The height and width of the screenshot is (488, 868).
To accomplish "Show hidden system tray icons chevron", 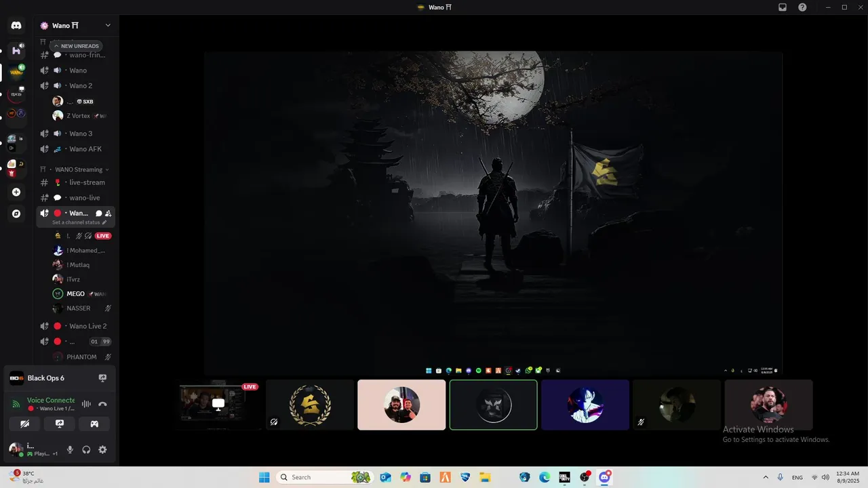I will (766, 477).
